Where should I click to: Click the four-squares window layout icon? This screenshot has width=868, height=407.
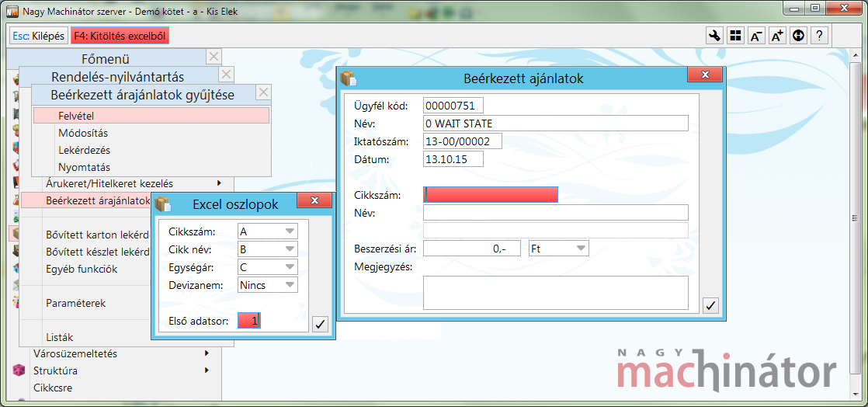(x=735, y=36)
